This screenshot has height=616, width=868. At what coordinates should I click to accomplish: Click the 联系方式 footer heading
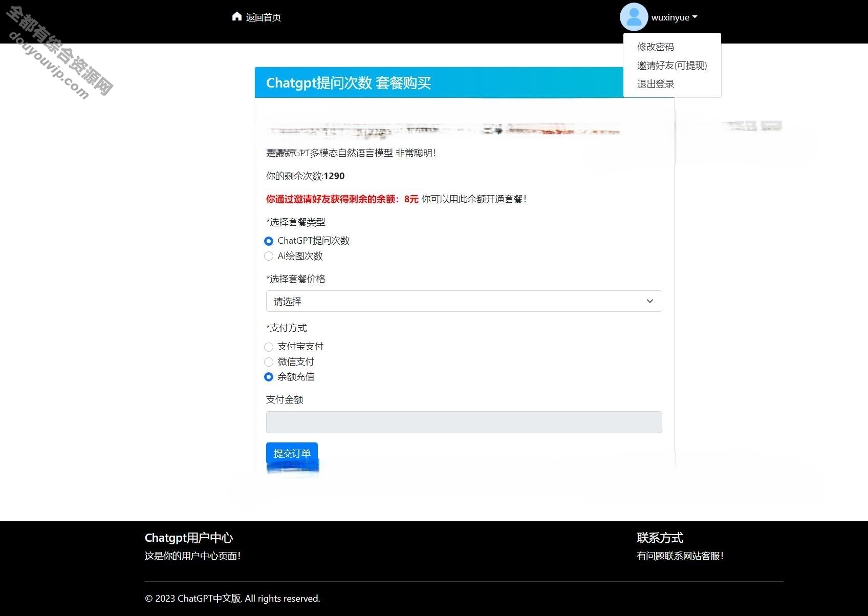(660, 538)
